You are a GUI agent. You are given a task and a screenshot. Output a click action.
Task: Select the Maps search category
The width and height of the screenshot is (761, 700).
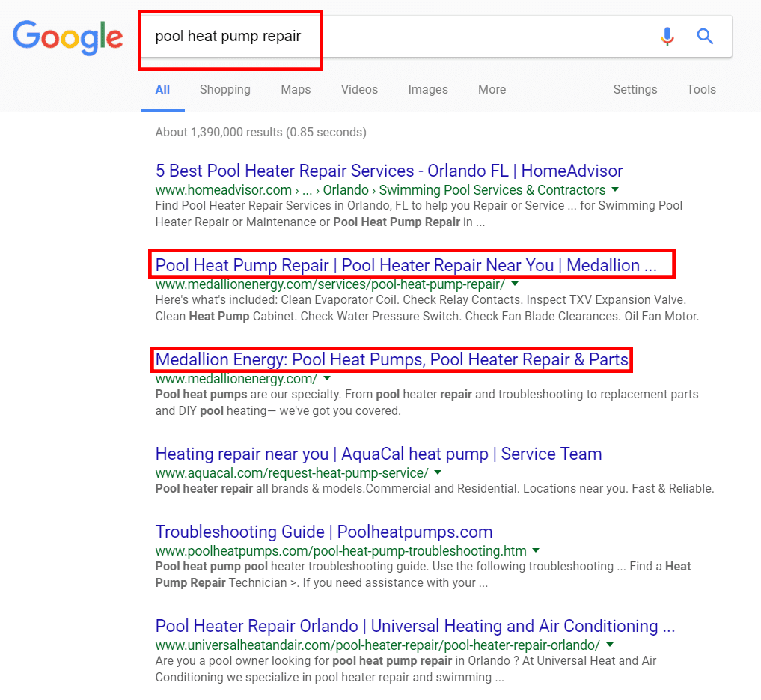click(295, 89)
